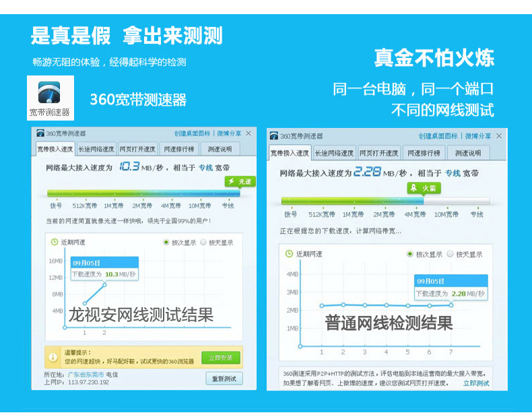Click data point 1 on left speed chart

(85, 303)
